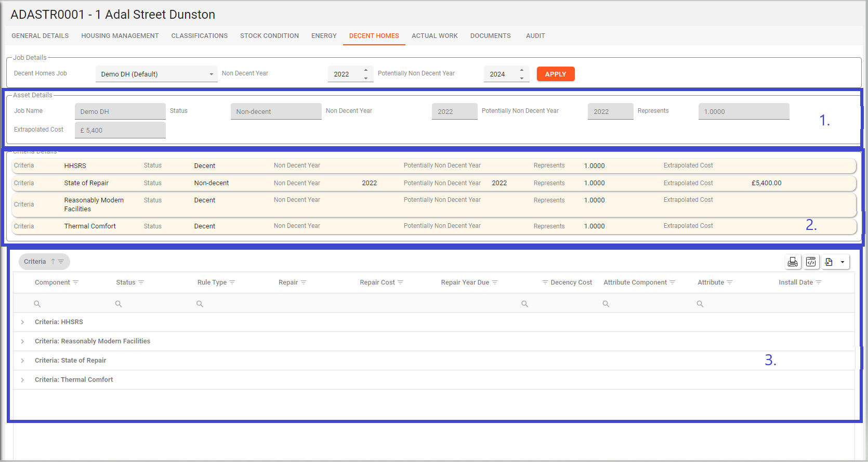This screenshot has width=868, height=462.
Task: Click the filter icon next to Repair Cost
Action: [401, 283]
